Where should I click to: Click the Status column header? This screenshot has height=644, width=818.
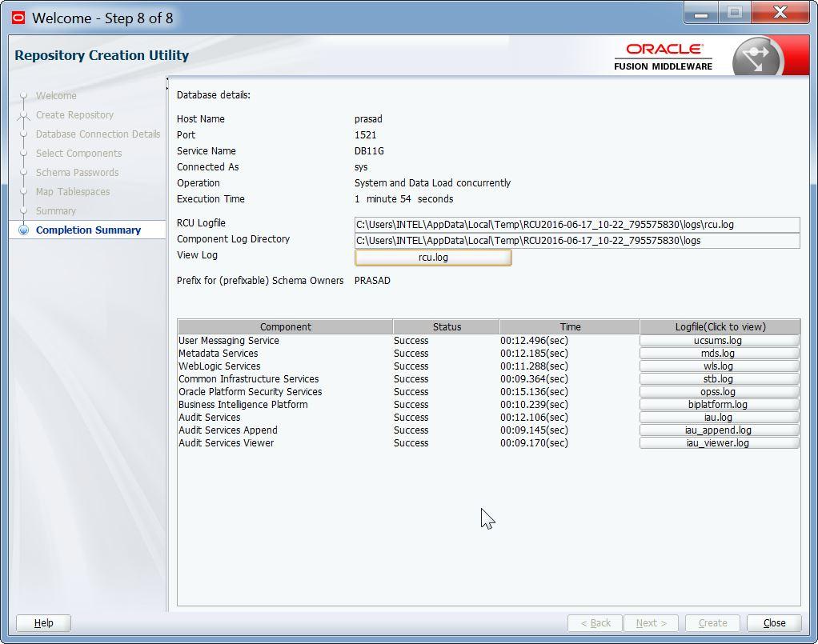447,327
